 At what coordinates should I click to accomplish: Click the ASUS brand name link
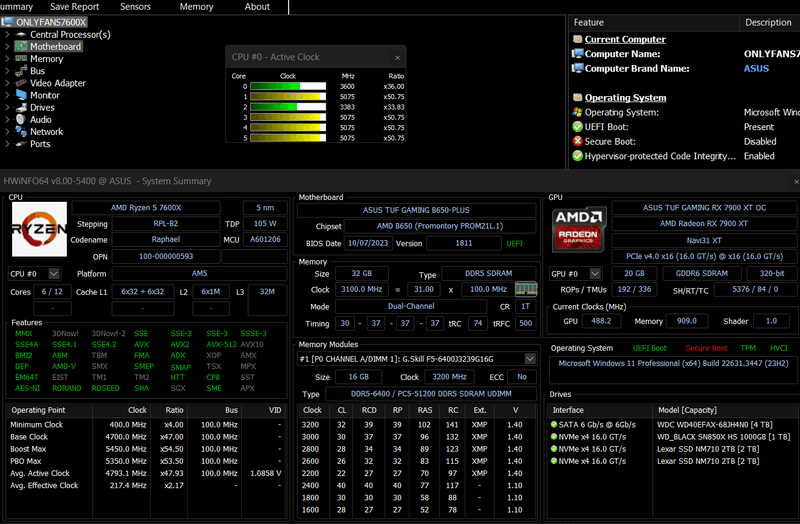[756, 68]
